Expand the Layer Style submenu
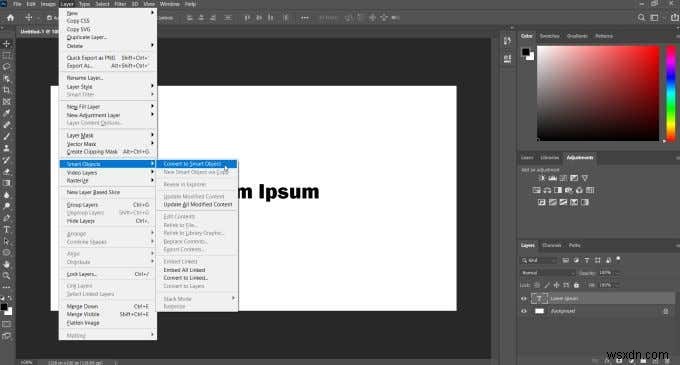680x365 pixels. [x=108, y=87]
